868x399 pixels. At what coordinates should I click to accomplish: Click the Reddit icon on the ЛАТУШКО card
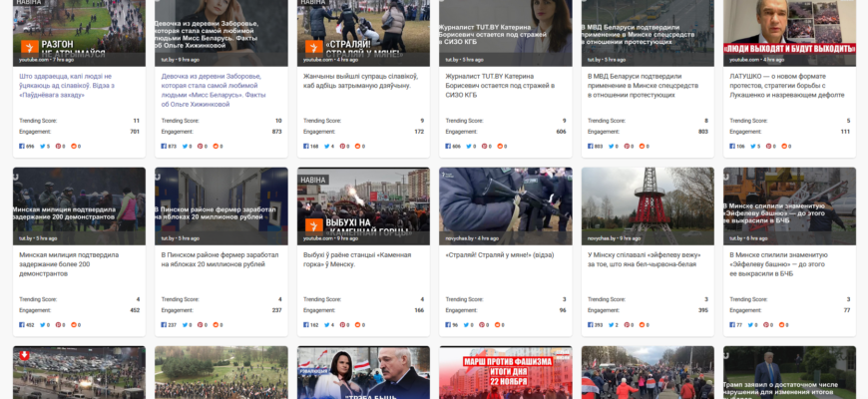tap(784, 146)
